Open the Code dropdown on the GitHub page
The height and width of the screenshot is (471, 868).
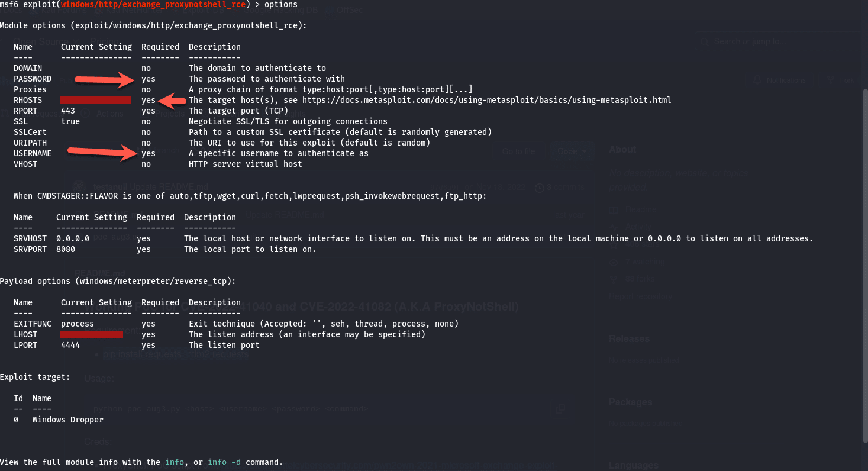[x=572, y=151]
